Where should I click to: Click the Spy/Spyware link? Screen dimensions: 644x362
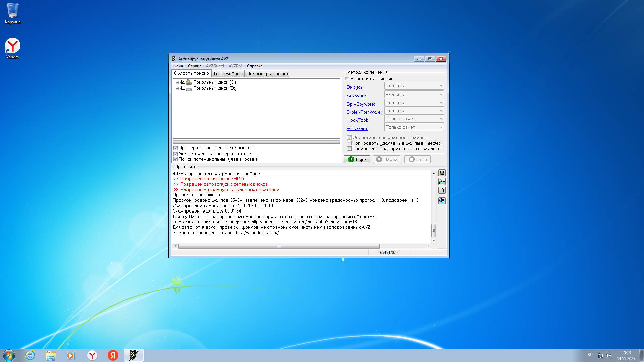361,104
